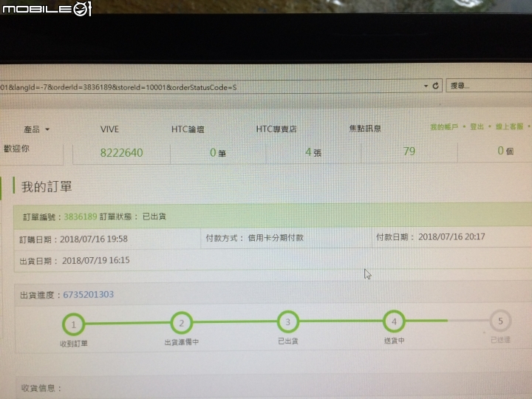
Task: Open the VIVE menu item
Action: [109, 129]
